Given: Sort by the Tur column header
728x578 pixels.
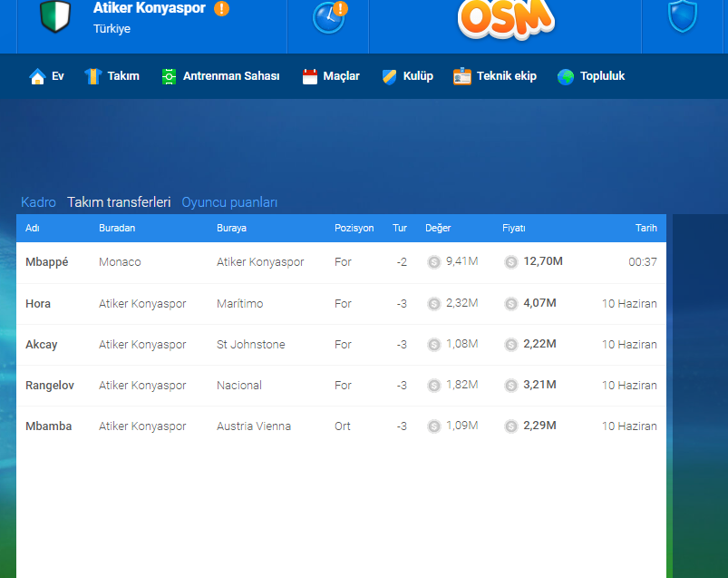Looking at the screenshot, I should [x=400, y=228].
